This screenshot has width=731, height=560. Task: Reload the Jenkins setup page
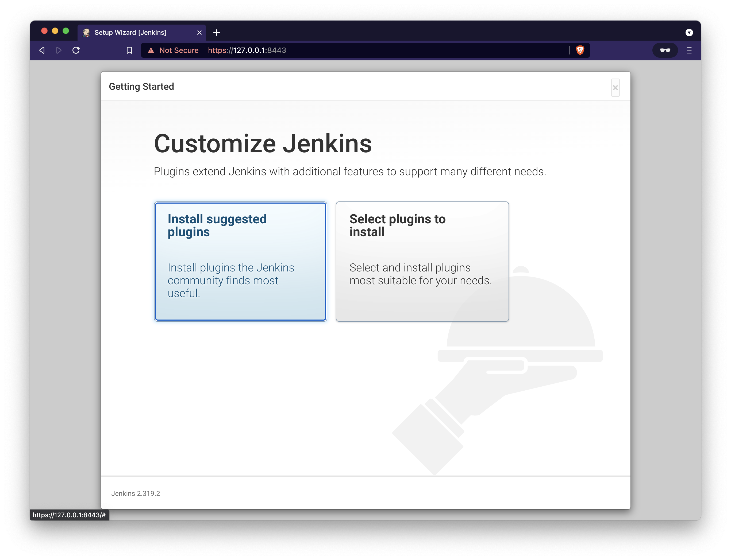click(76, 50)
